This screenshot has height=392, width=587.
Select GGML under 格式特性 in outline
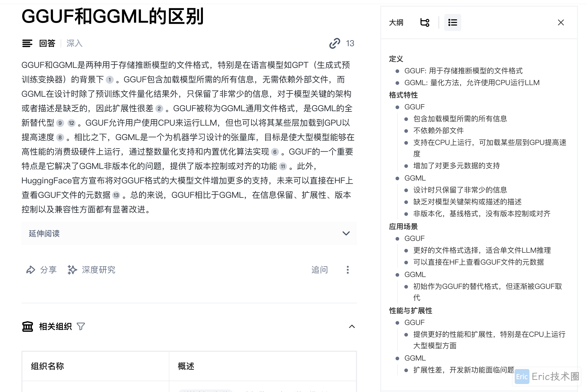coord(415,178)
